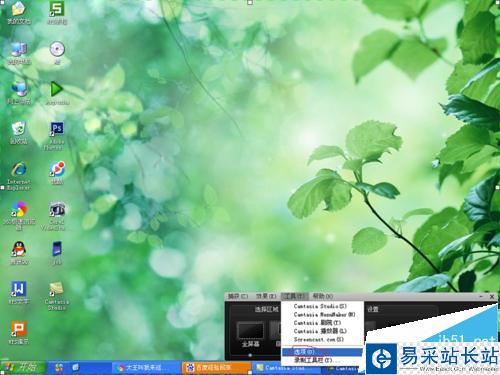Screen dimensions: 500x375
Task: Open the green WPS Spreadsheets desktop icon
Action: tap(57, 13)
